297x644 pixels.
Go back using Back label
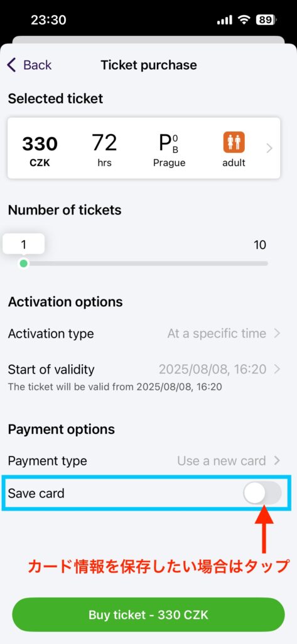point(37,65)
